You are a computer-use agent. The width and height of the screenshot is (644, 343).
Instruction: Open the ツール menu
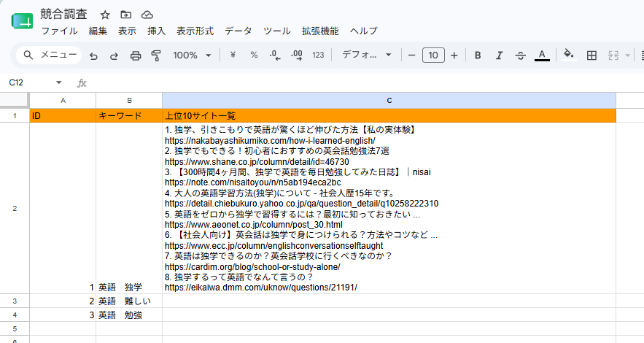(x=277, y=31)
